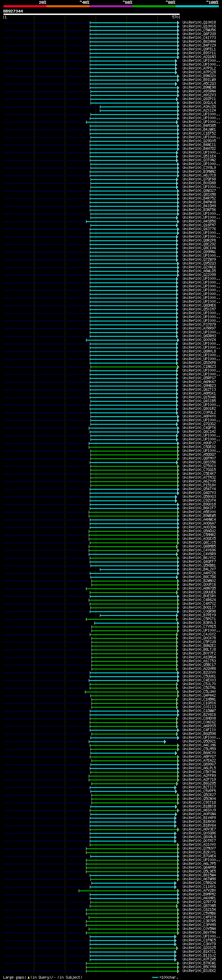The image size is (222, 980).
Task: Choose hit UniRef100_C1EF52
Action: click(199, 133)
